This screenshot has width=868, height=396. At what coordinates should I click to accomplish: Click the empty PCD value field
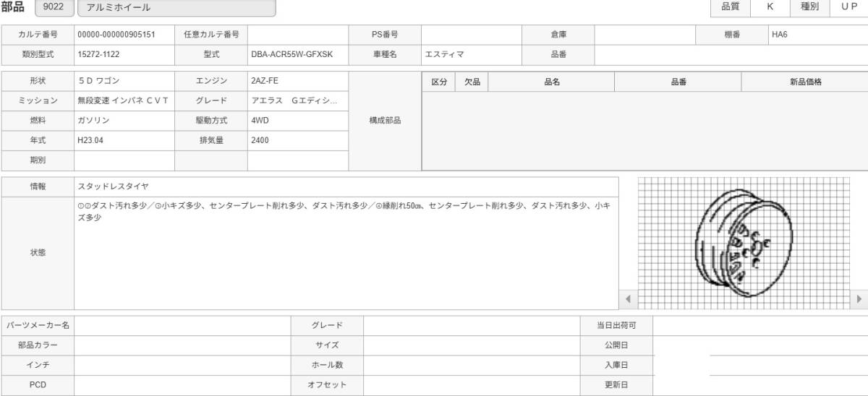[x=182, y=385]
